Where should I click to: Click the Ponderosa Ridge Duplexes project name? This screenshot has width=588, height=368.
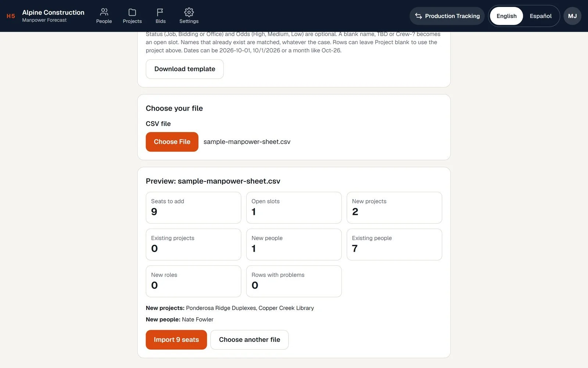(x=220, y=308)
